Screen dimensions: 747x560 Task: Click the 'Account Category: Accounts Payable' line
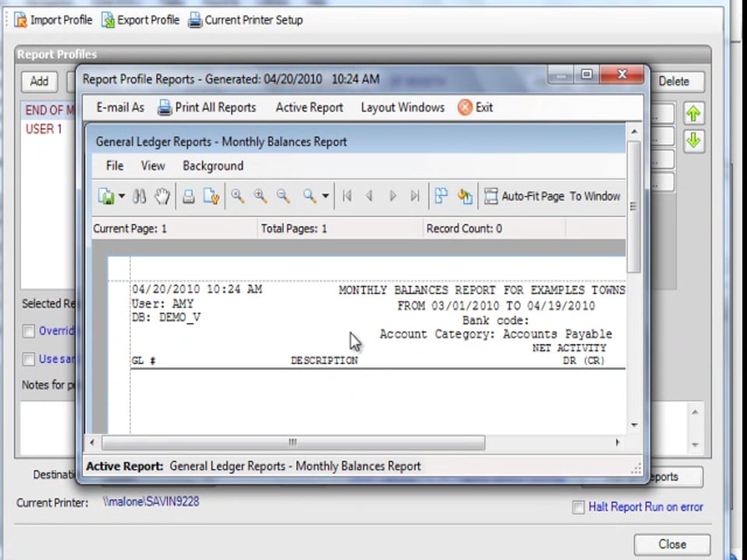[x=496, y=334]
